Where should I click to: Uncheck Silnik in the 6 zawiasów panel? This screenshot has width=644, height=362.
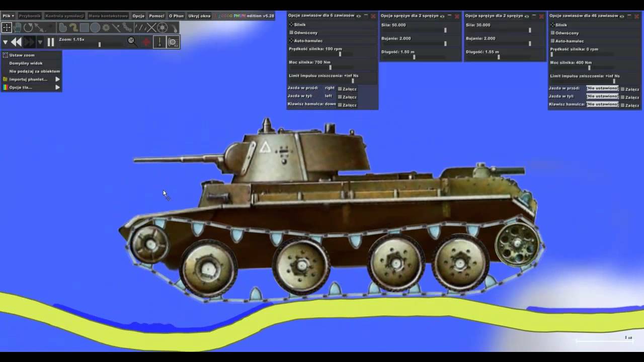point(291,25)
